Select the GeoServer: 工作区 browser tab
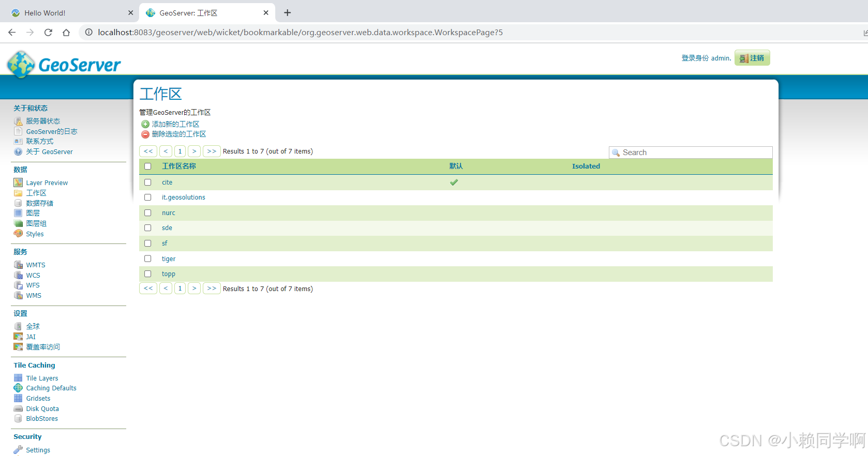Screen dimensions: 868x456 tap(207, 13)
